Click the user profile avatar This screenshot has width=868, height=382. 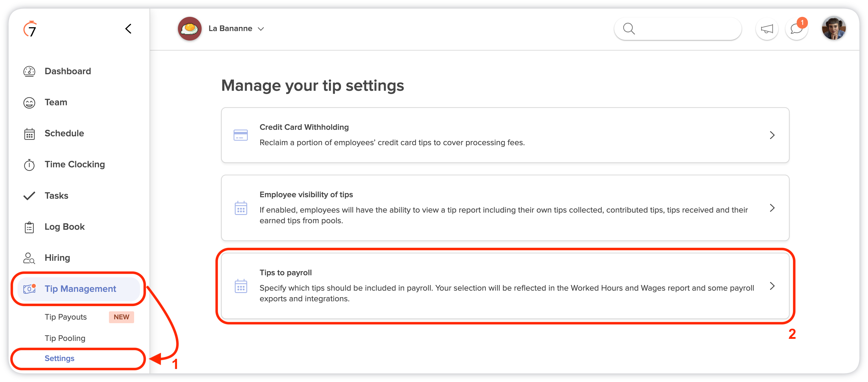pyautogui.click(x=834, y=28)
